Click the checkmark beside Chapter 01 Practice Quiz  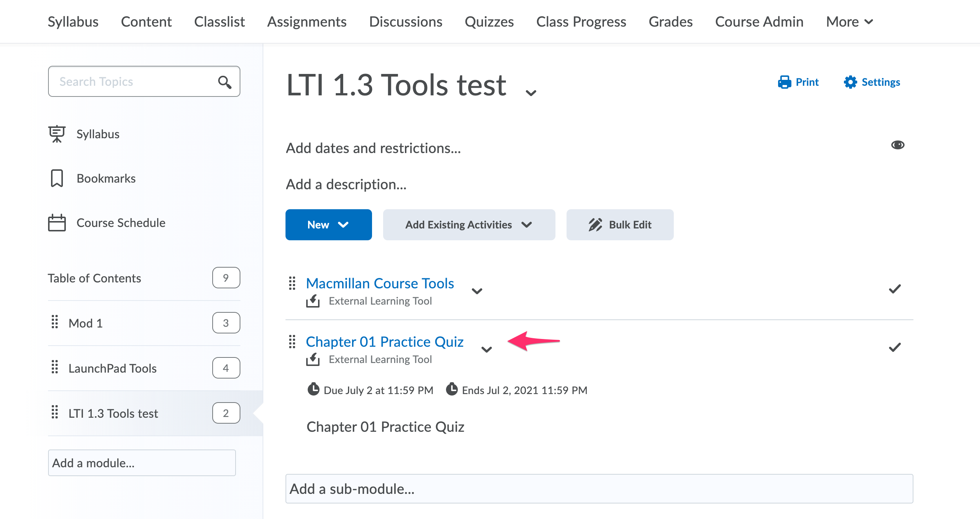[x=895, y=347]
